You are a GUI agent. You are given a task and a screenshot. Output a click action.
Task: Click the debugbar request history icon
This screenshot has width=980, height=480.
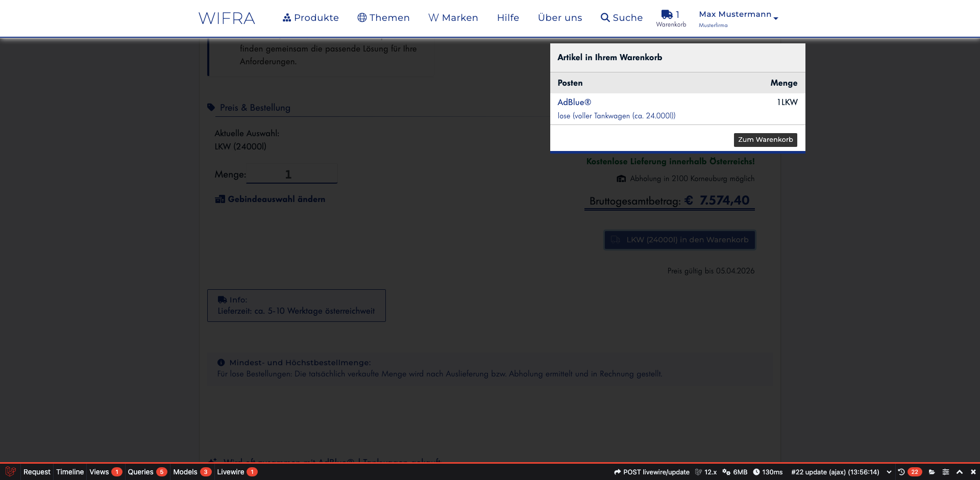pyautogui.click(x=901, y=472)
